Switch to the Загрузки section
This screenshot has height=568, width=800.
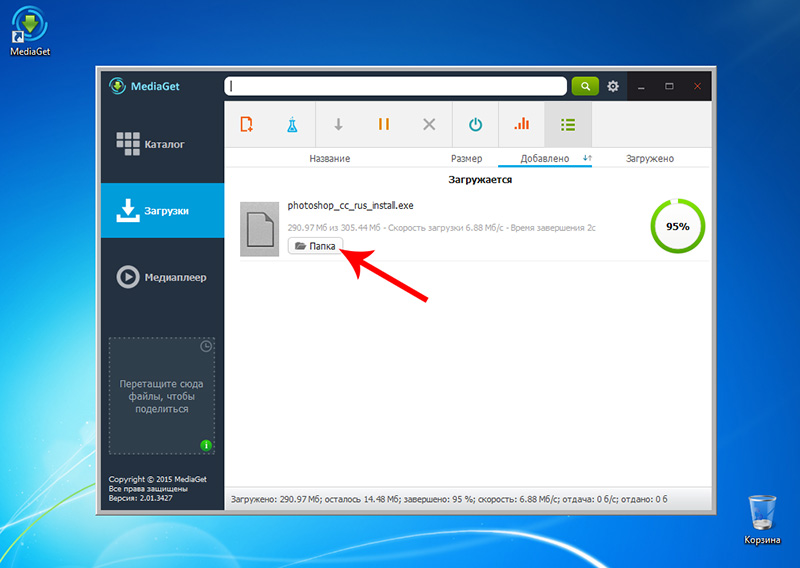160,211
